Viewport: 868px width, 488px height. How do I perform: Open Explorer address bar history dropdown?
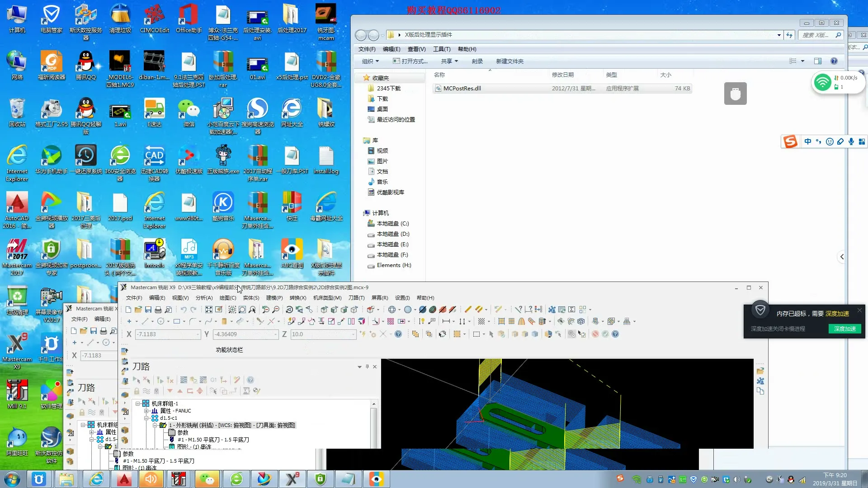click(779, 35)
